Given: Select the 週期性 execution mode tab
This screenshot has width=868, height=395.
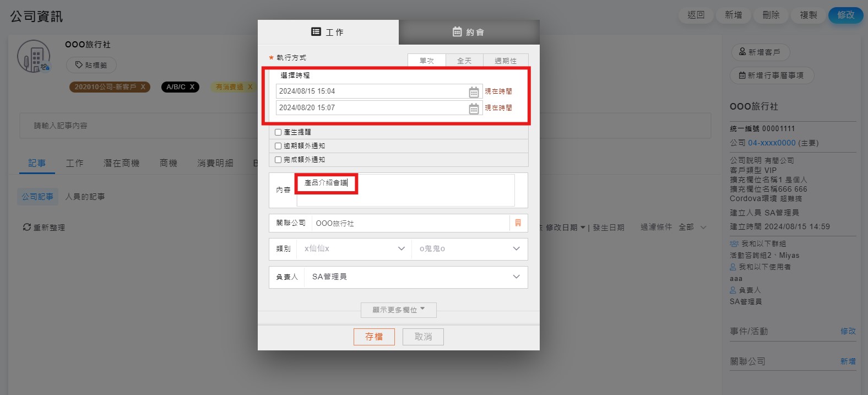Looking at the screenshot, I should [506, 61].
